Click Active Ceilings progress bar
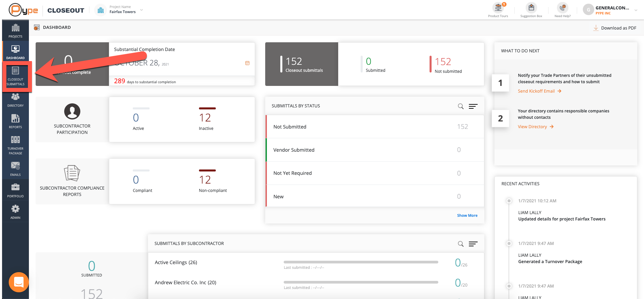644x299 pixels. [x=361, y=262]
